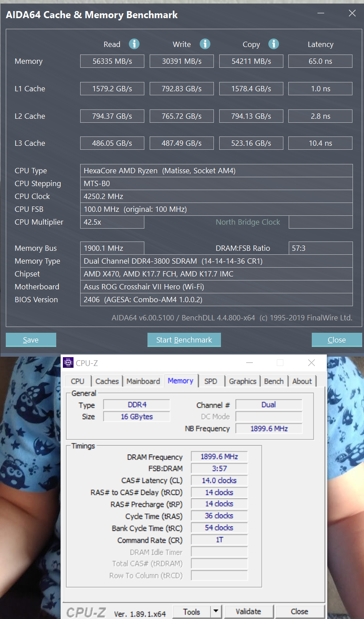Go to the SPD tab
The height and width of the screenshot is (619, 364).
(211, 381)
